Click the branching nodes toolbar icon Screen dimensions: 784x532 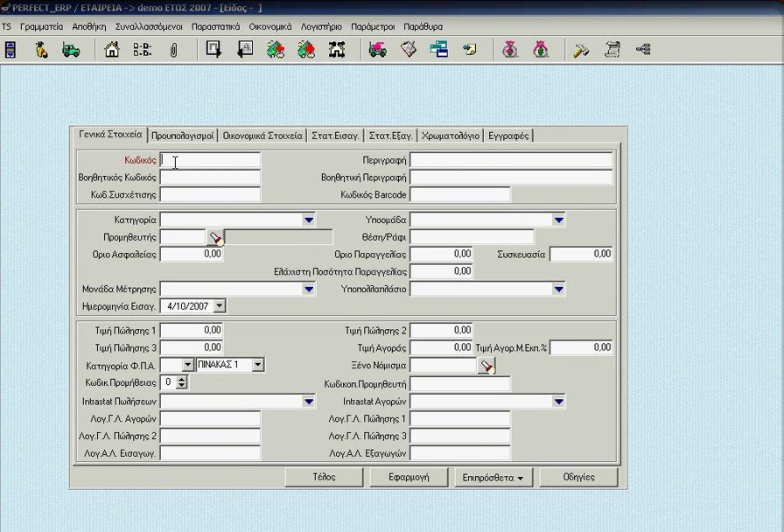[643, 49]
